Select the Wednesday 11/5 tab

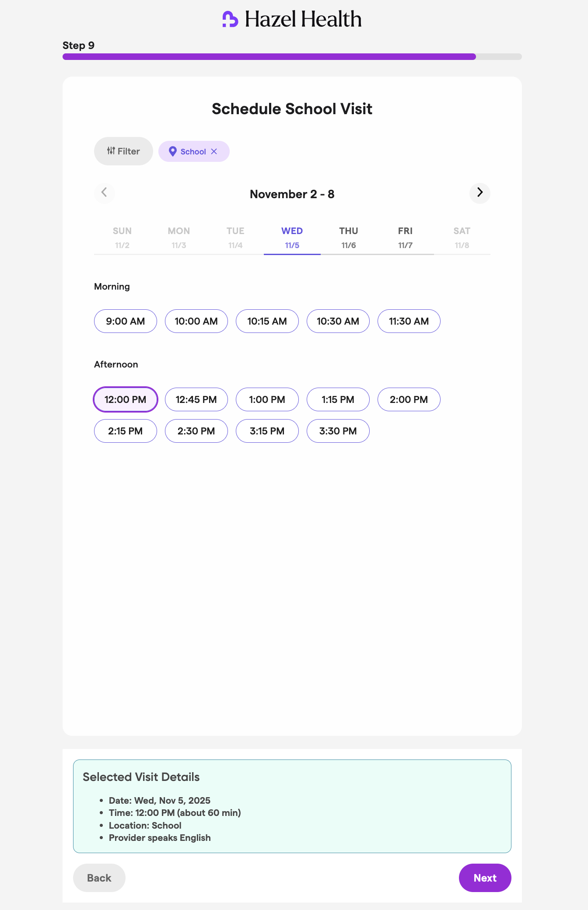tap(292, 238)
